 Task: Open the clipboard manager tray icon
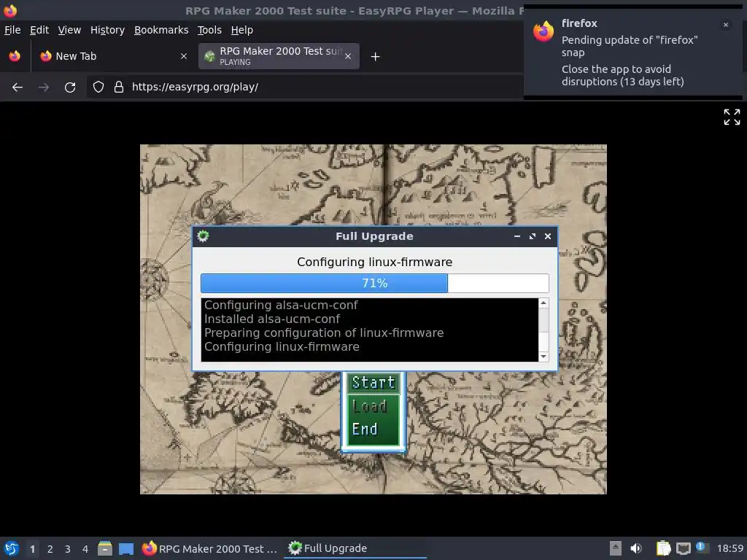[663, 548]
